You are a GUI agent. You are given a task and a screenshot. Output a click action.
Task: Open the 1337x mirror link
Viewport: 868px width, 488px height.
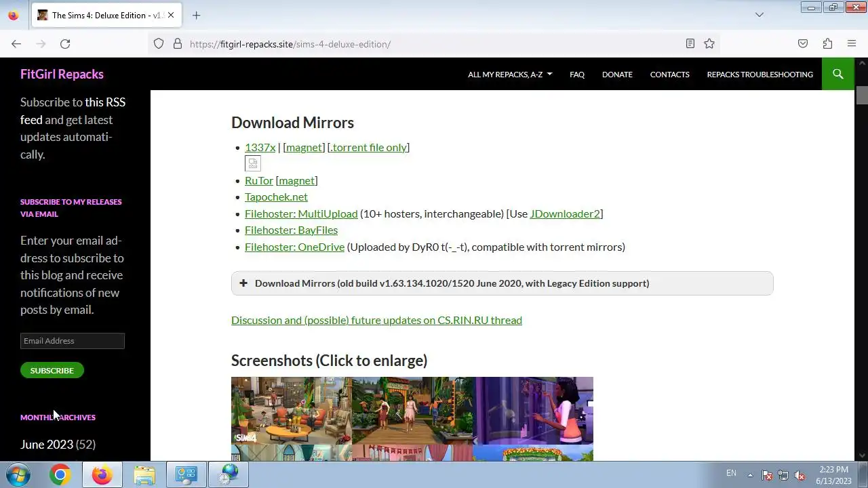(260, 147)
